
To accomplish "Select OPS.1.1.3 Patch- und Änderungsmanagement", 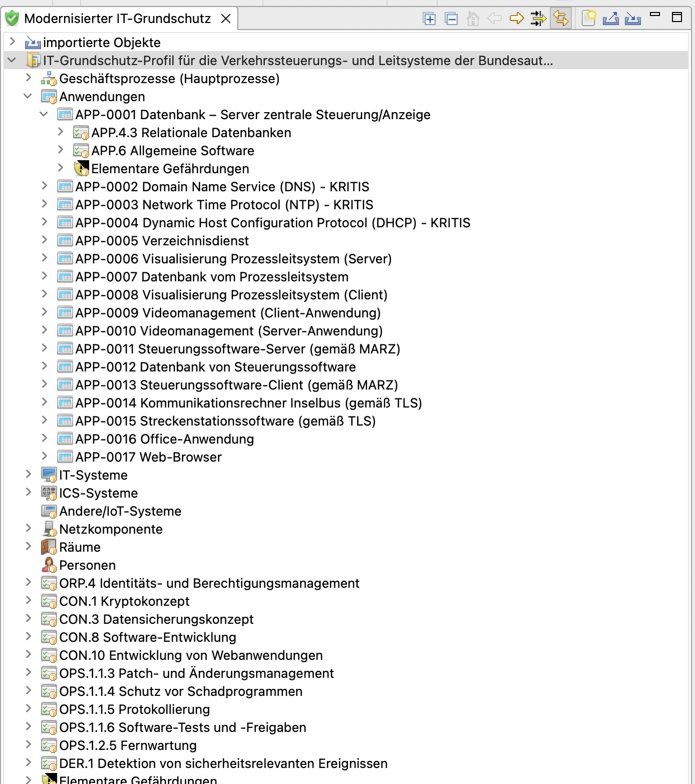I will tap(197, 673).
